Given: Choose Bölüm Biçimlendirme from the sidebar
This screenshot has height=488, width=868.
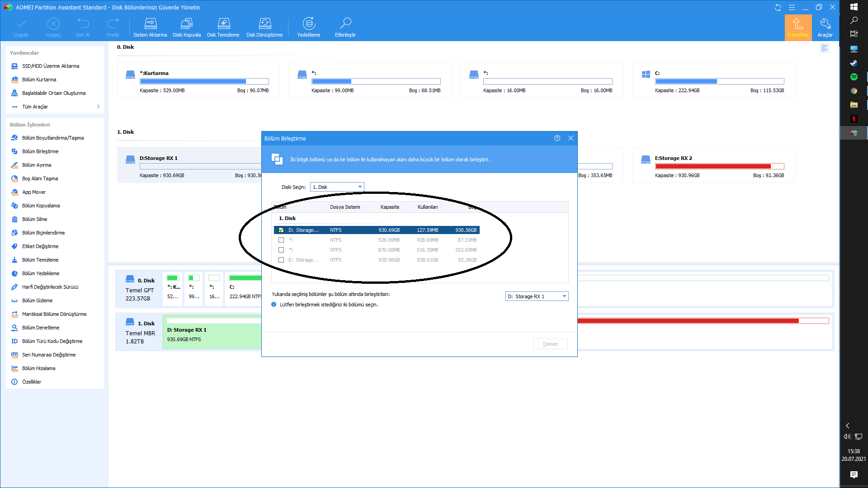Looking at the screenshot, I should coord(43,233).
